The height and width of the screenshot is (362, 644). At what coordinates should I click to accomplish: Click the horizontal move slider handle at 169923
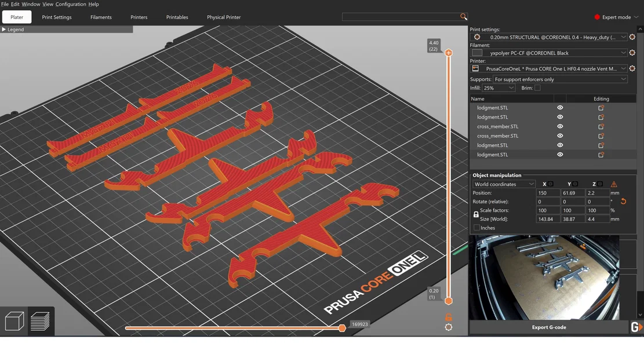(342, 327)
